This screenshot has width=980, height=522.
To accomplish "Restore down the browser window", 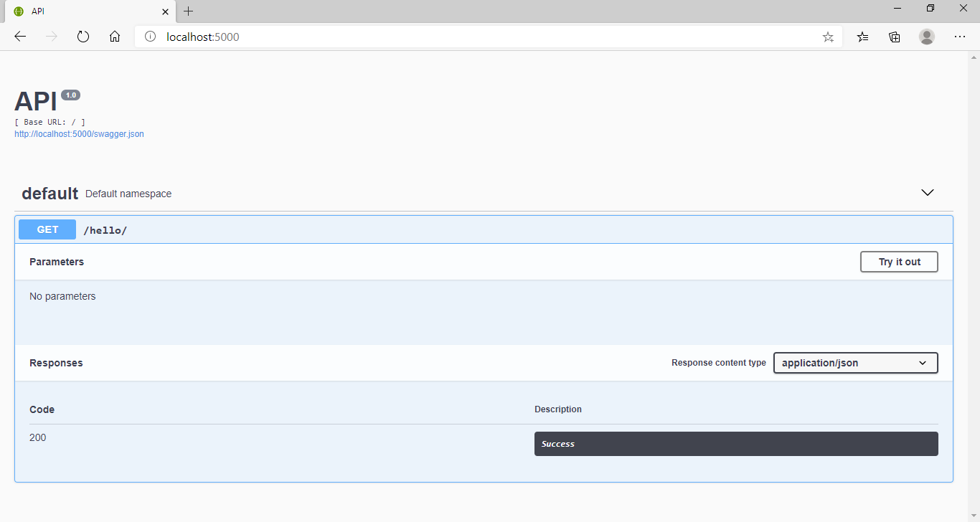I will [x=930, y=8].
